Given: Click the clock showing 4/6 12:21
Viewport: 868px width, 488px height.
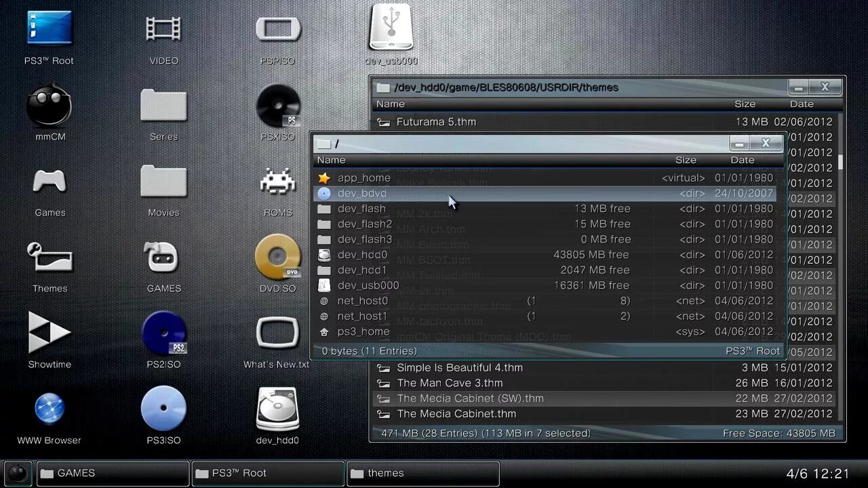Looking at the screenshot, I should pos(818,474).
